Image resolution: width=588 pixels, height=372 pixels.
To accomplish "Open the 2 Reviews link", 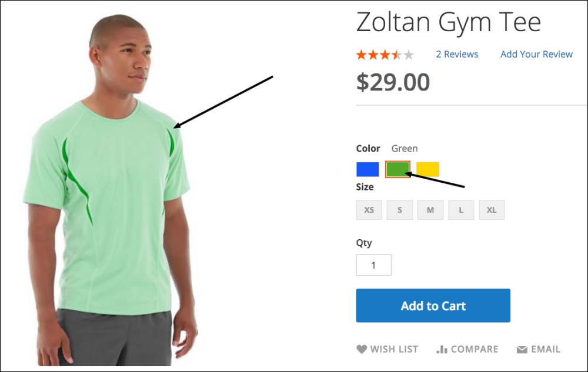I will (x=457, y=54).
